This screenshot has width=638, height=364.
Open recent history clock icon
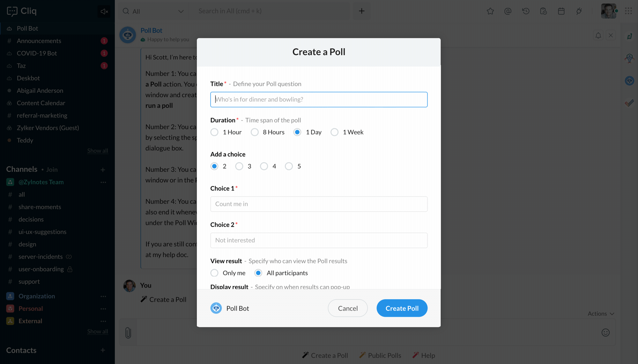[x=526, y=11]
